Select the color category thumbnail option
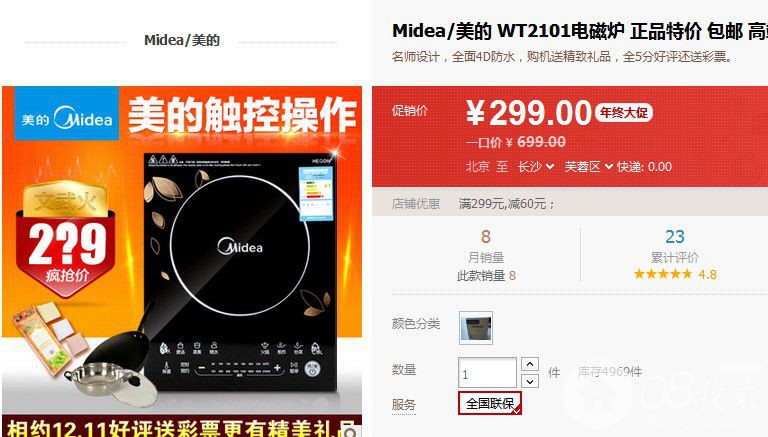768x437 pixels. 476,328
